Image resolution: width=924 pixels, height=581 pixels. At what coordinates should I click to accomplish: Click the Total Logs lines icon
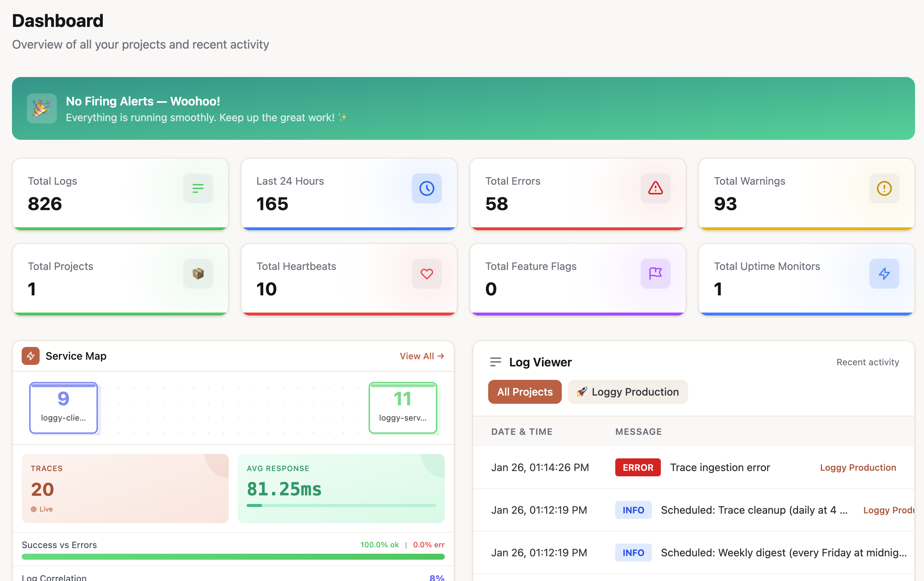pos(198,188)
